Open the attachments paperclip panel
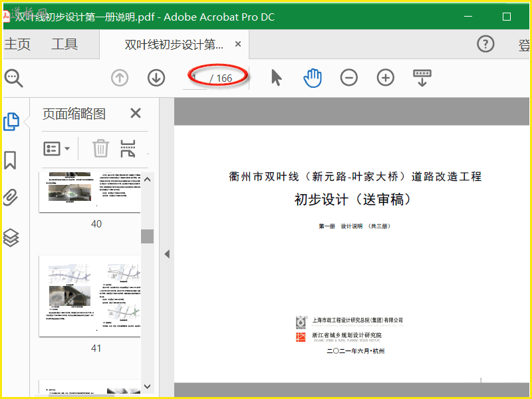532x399 pixels. point(11,198)
